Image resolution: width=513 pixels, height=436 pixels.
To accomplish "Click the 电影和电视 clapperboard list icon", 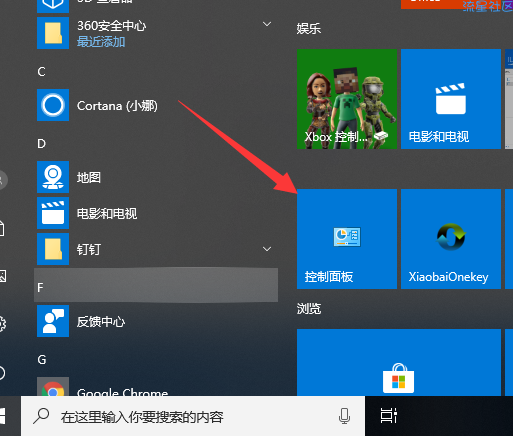I will 53,213.
